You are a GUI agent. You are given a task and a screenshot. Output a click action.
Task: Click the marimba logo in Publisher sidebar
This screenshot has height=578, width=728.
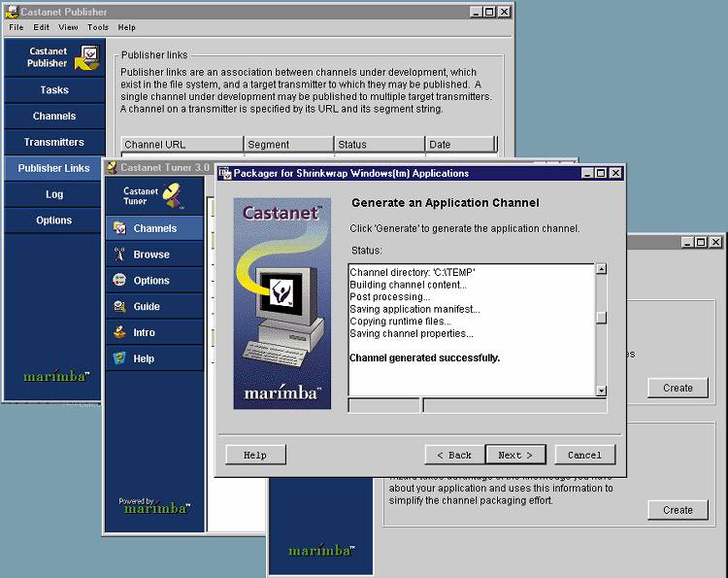tap(56, 375)
